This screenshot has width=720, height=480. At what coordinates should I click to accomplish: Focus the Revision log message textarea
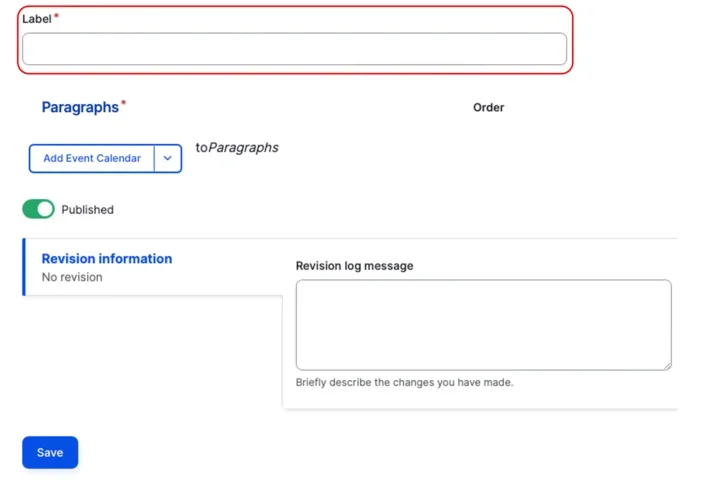(x=483, y=324)
